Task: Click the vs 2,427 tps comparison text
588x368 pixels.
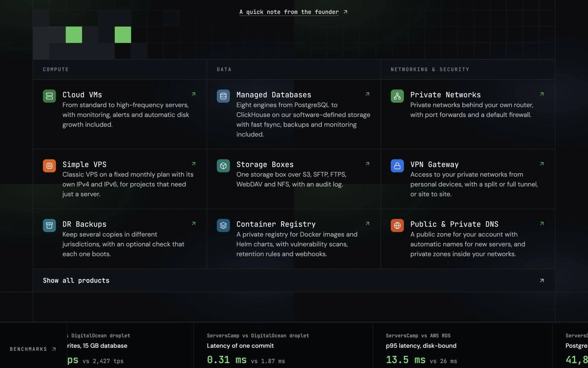Action: point(103,361)
